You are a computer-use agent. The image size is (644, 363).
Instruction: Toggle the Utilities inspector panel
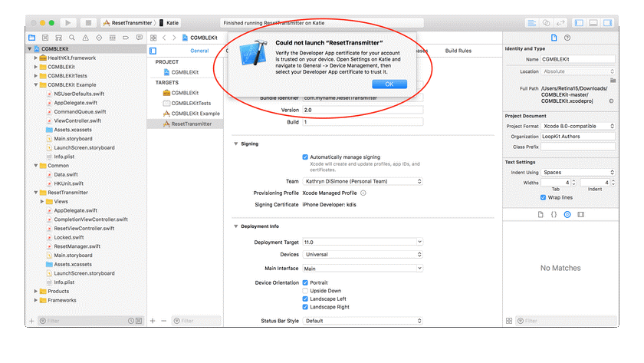coord(608,22)
